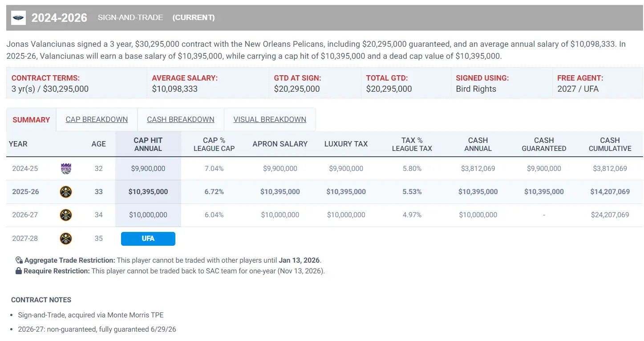Click the 2026-27 cap hit value $10,000,000
Viewport: 644px width, 341px height.
coord(148,215)
